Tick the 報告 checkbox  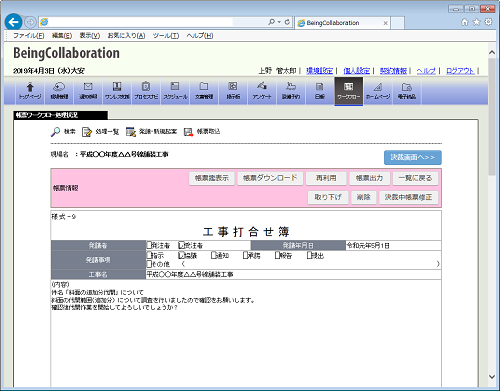coord(277,256)
